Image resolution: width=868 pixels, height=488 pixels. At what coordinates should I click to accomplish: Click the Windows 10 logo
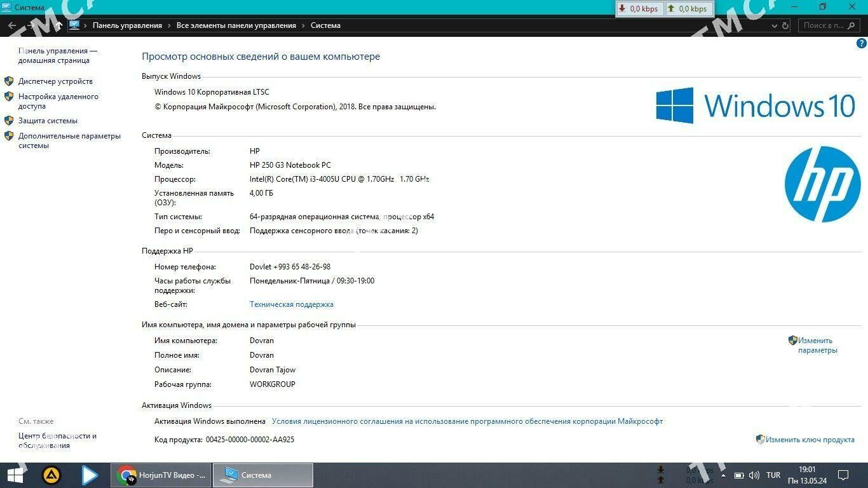pyautogui.click(x=756, y=105)
